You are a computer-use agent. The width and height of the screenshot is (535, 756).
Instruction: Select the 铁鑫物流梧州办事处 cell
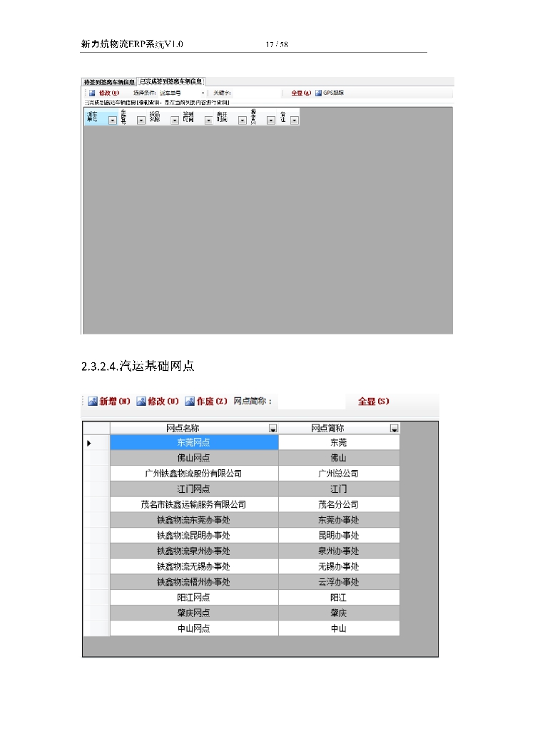coord(194,582)
